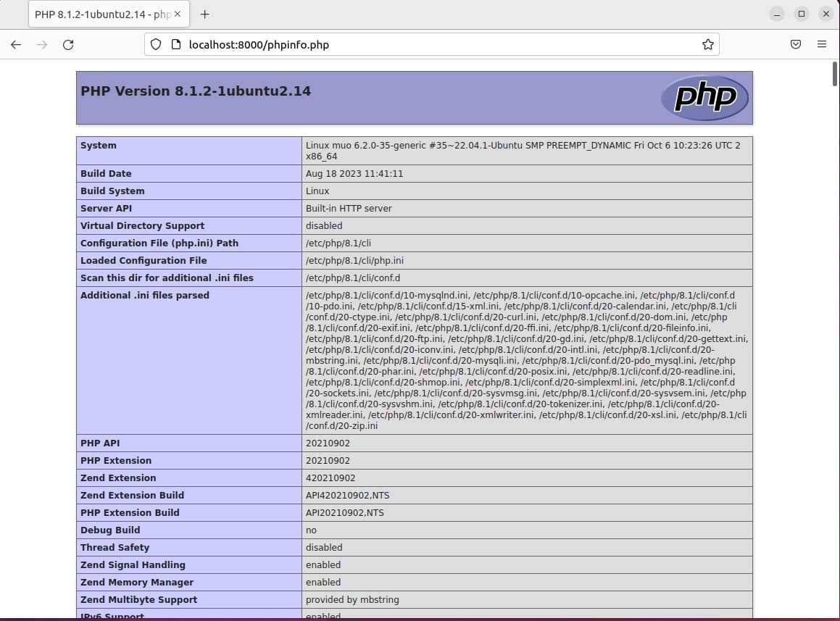The image size is (840, 621).
Task: Click the PHP logo image
Action: (x=704, y=98)
